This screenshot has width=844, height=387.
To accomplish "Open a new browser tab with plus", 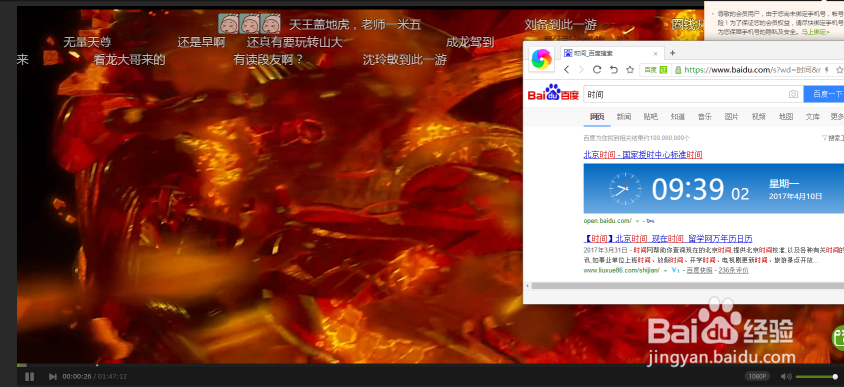I will (672, 53).
